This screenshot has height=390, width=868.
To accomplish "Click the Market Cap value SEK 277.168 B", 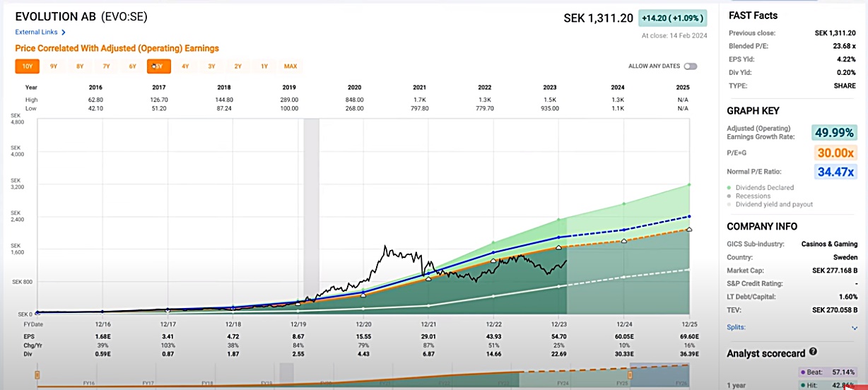I will (x=835, y=271).
